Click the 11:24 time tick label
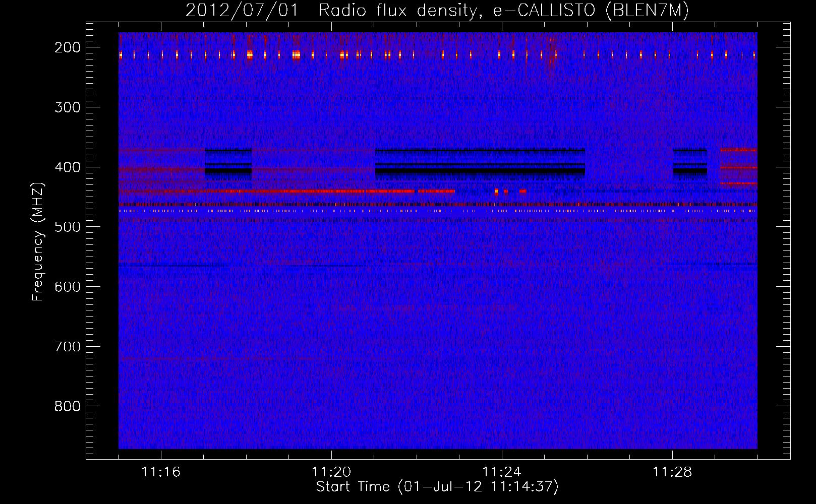The width and height of the screenshot is (816, 504). click(502, 472)
